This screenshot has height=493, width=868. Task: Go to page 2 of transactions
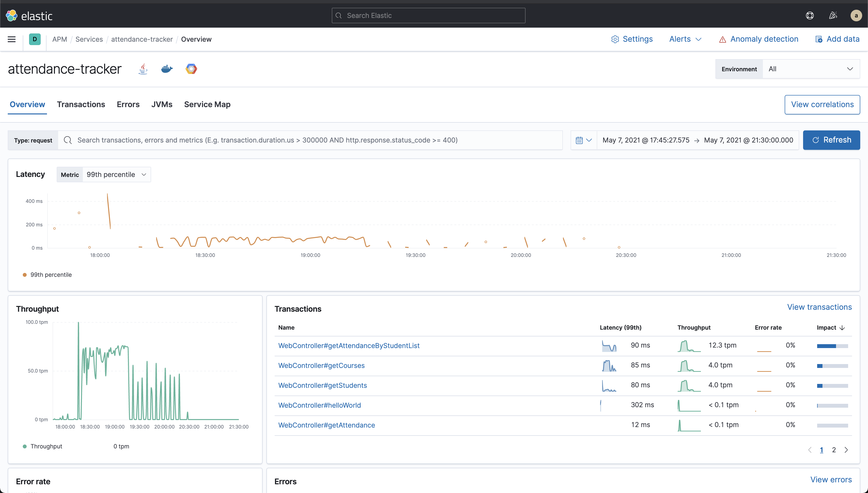click(x=834, y=450)
